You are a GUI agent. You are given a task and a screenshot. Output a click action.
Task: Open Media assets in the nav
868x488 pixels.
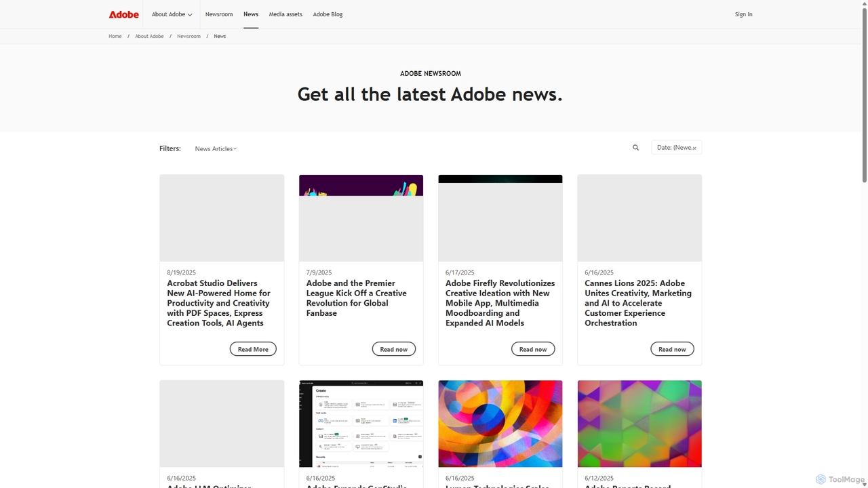pos(285,14)
